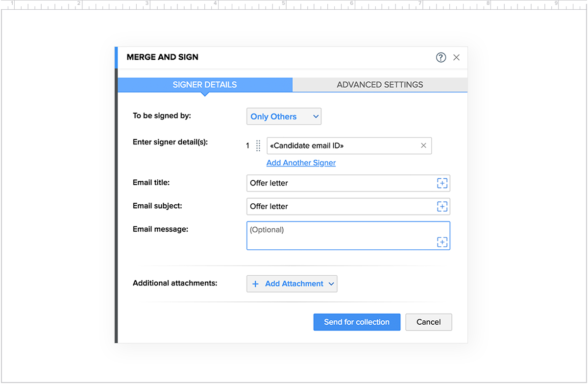Image resolution: width=588 pixels, height=384 pixels.
Task: Insert merge field in Email message
Action: tap(442, 242)
